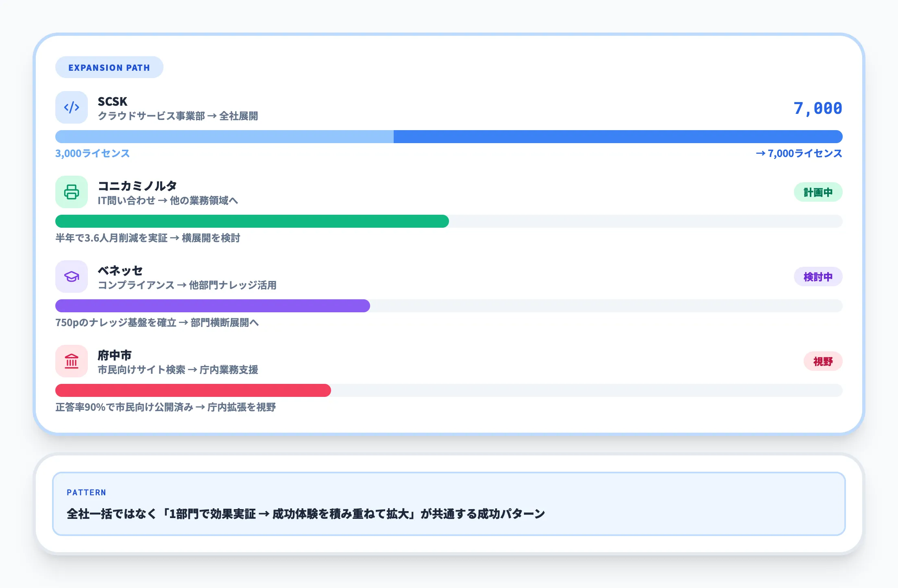The image size is (898, 588).
Task: Click the 検討中 status badge
Action: pos(818,277)
